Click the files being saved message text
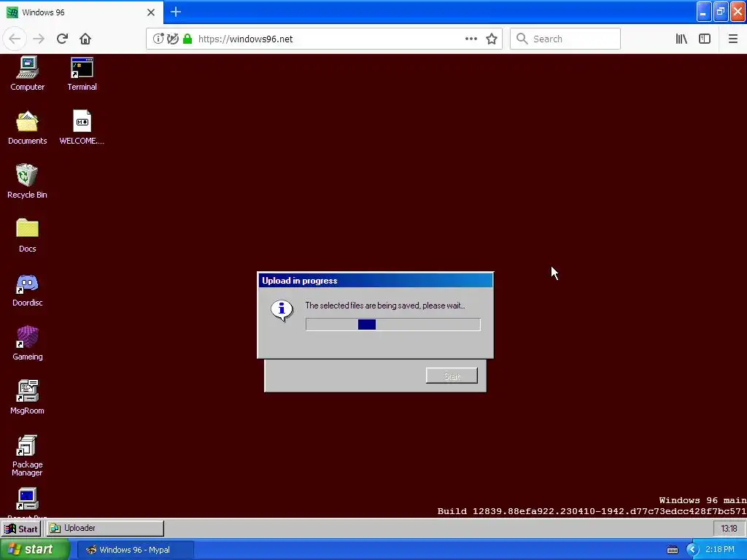747x560 pixels. (385, 306)
